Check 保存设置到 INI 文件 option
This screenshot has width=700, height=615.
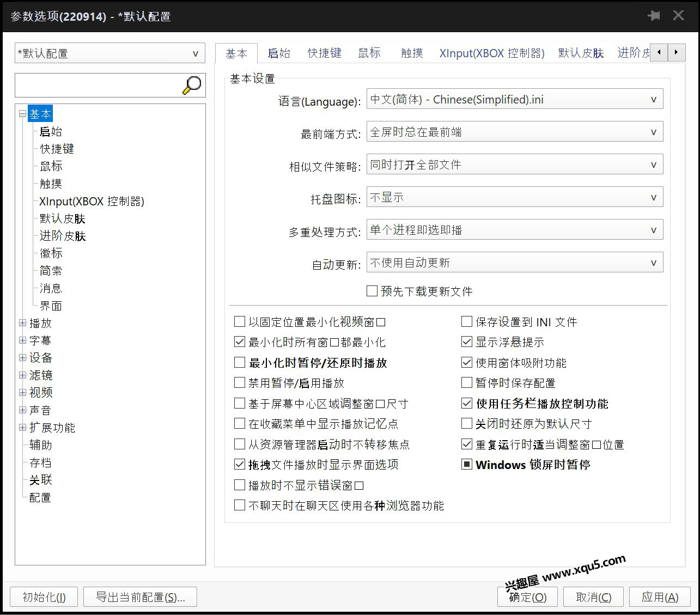tap(467, 322)
